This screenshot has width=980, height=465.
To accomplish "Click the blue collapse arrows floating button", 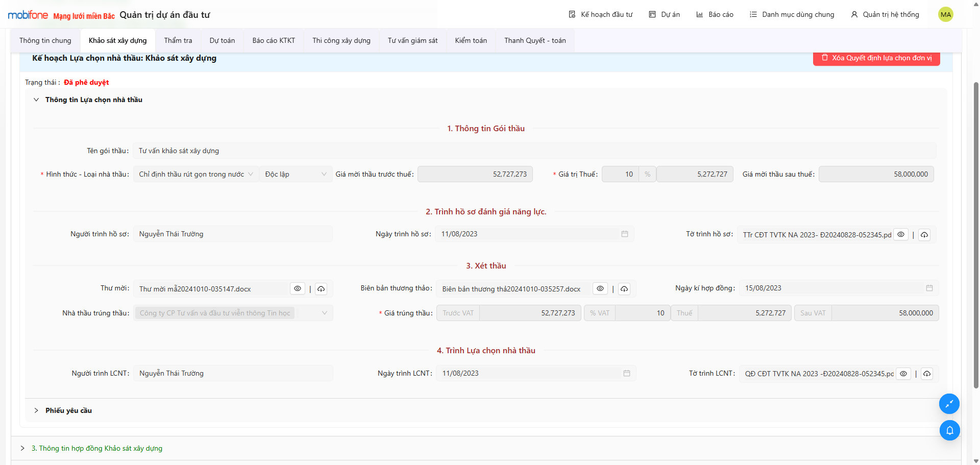I will click(949, 404).
